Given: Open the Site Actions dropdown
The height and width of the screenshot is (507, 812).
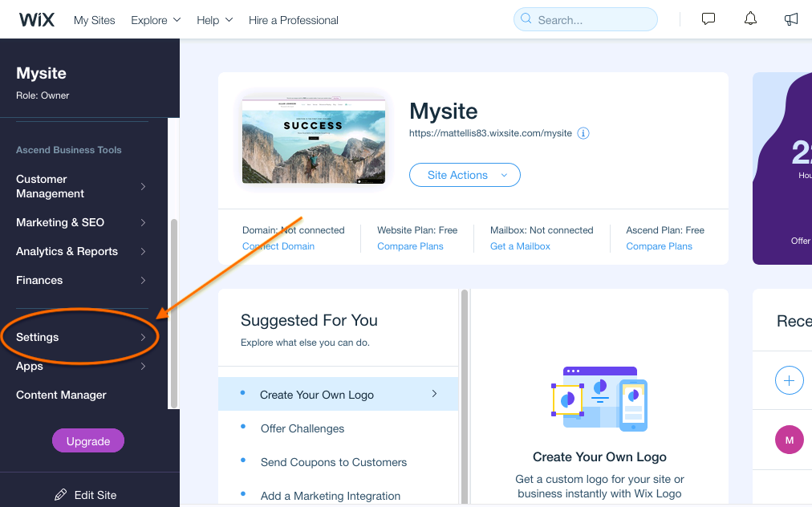Looking at the screenshot, I should click(x=465, y=175).
